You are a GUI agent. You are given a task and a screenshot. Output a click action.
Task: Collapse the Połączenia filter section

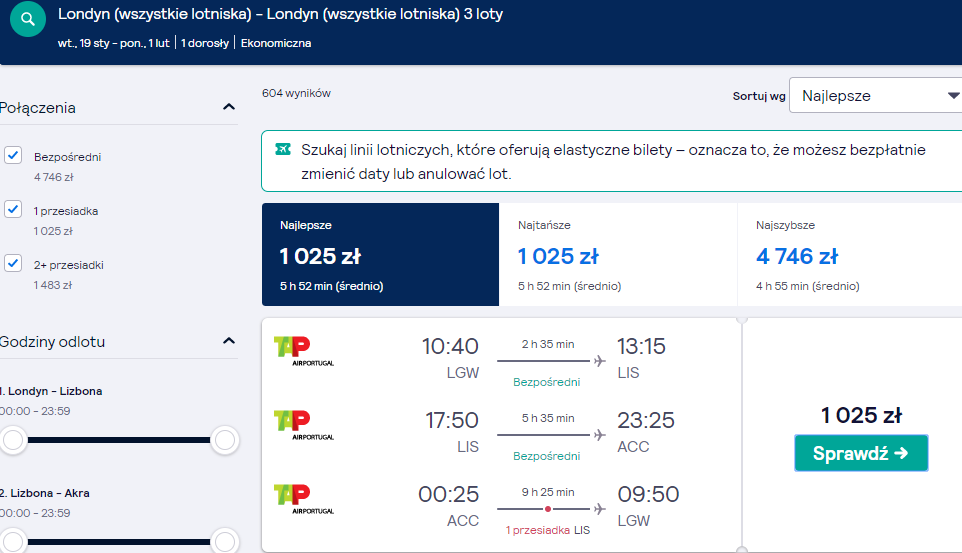(229, 107)
